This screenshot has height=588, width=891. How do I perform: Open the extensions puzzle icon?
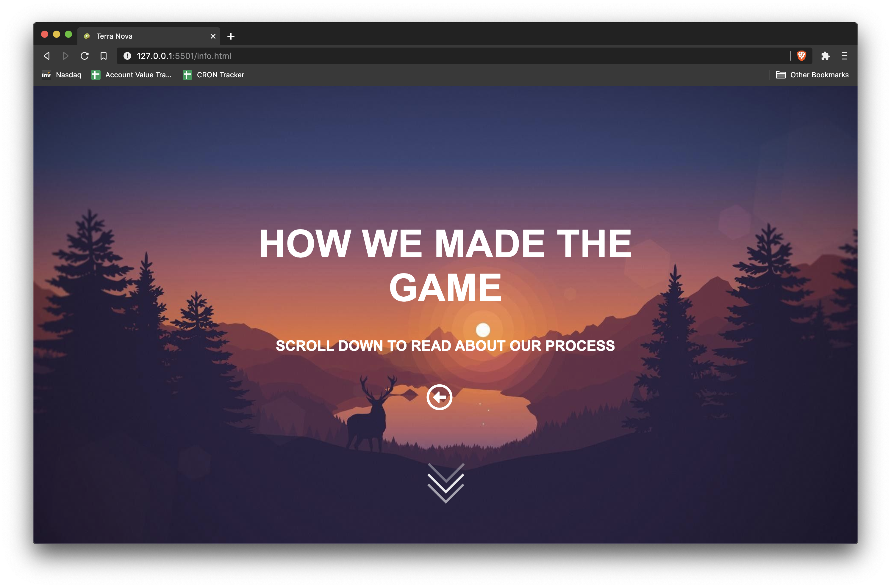coord(825,56)
